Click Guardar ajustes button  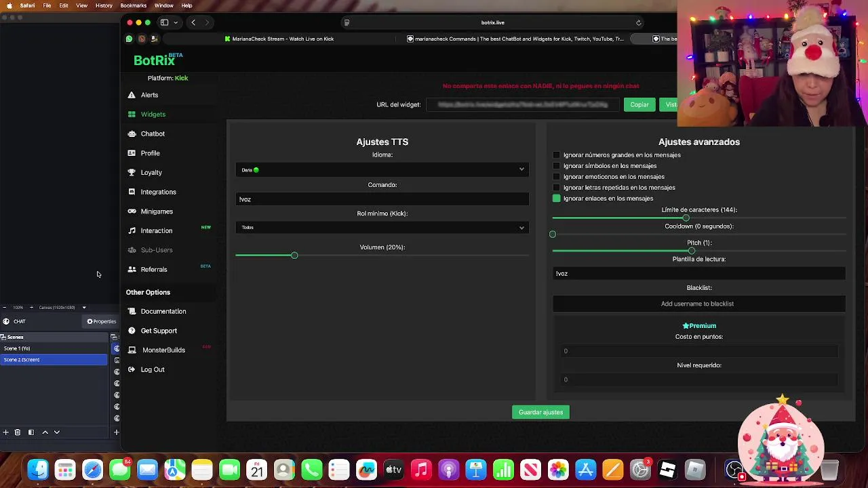point(540,412)
